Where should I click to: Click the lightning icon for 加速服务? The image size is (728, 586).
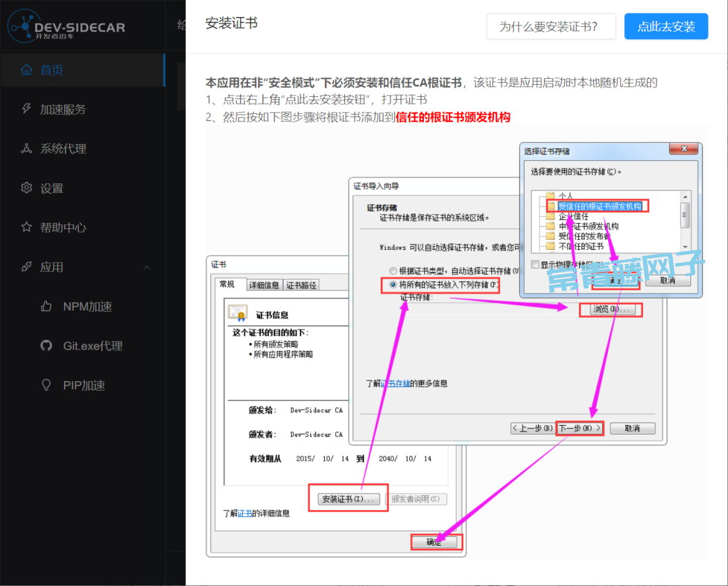tap(27, 109)
